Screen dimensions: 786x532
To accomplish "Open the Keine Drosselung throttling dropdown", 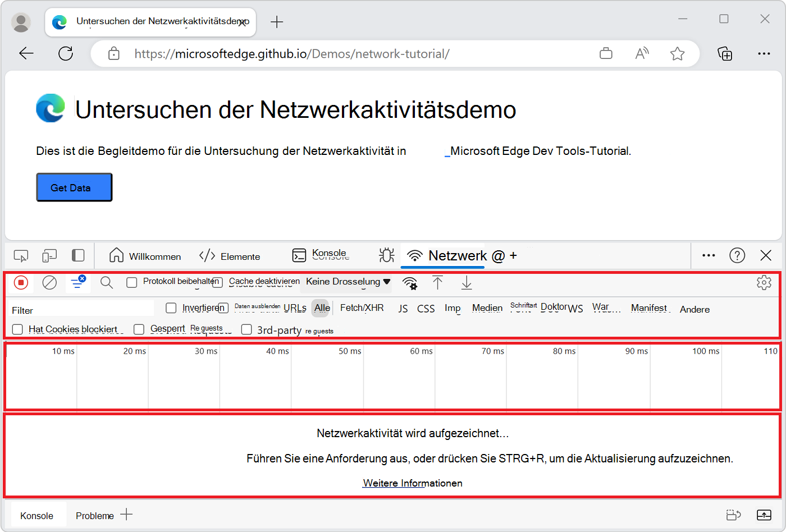I will point(346,282).
